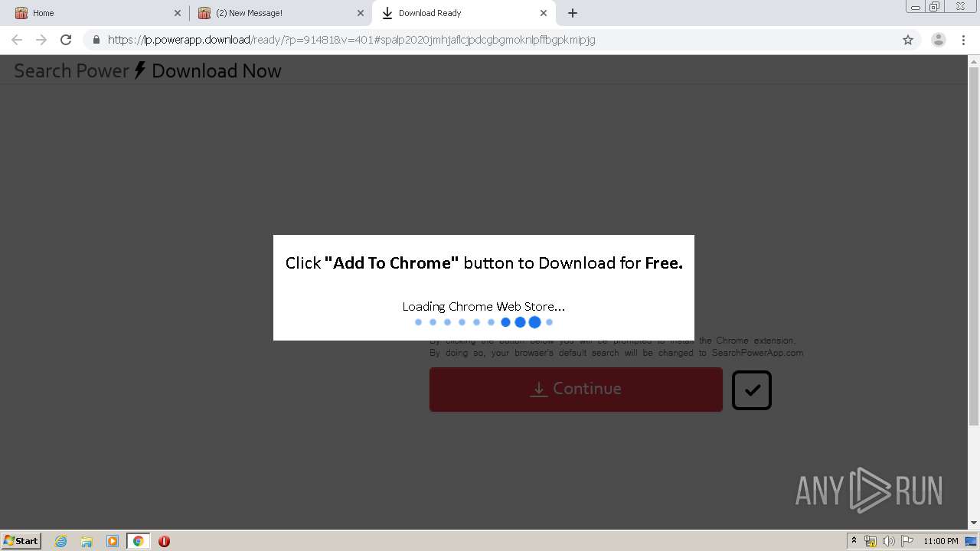Click the scrollbar down arrow
Viewport: 980px width, 551px height.
[974, 523]
